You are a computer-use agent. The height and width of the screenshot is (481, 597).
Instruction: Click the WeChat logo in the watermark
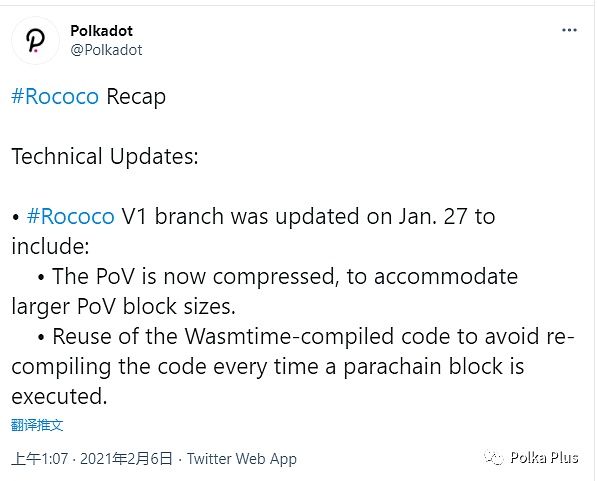click(494, 457)
